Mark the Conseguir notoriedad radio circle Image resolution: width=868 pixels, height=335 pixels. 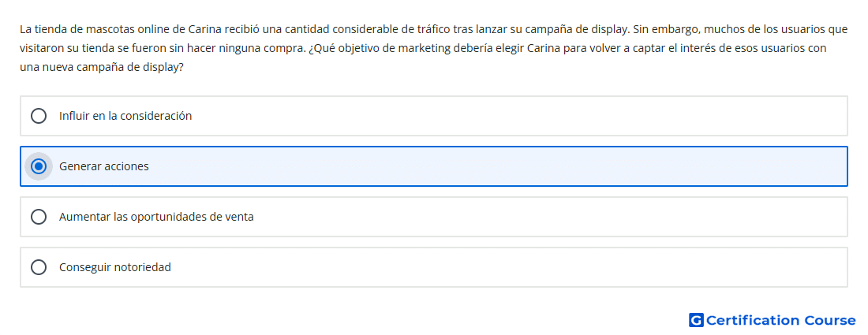[x=39, y=267]
